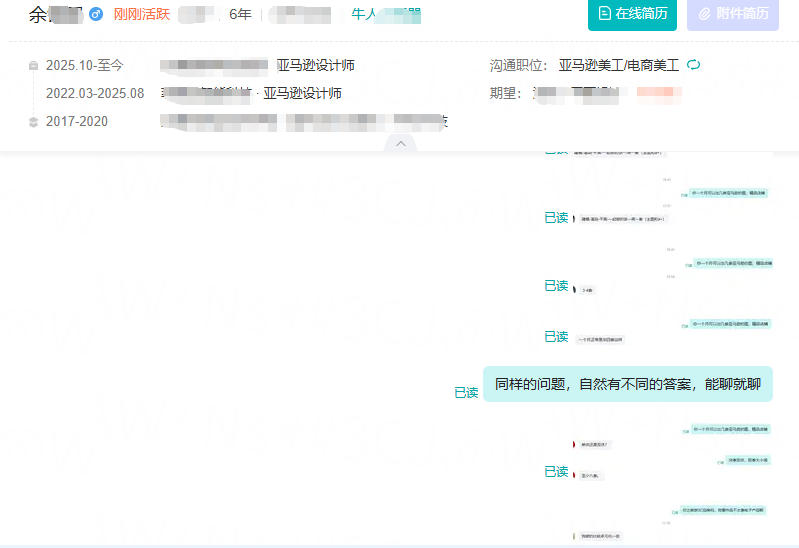Image resolution: width=799 pixels, height=548 pixels.
Task: Click the paperclip icon in 附件简历 button
Action: tap(704, 14)
